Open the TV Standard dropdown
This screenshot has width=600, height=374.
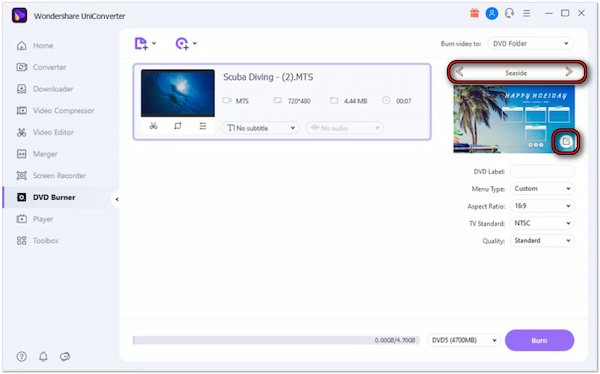pyautogui.click(x=542, y=223)
